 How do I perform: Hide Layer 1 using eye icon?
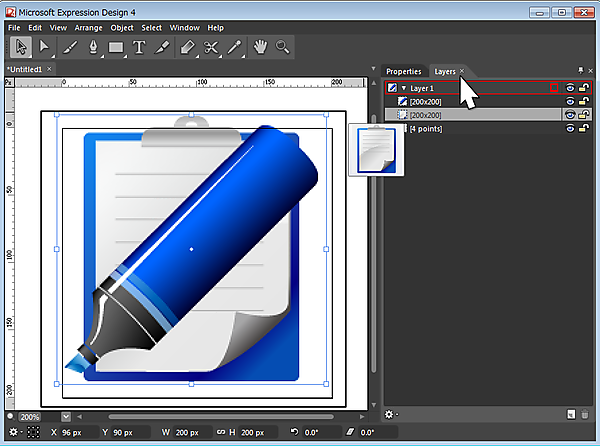(570, 88)
